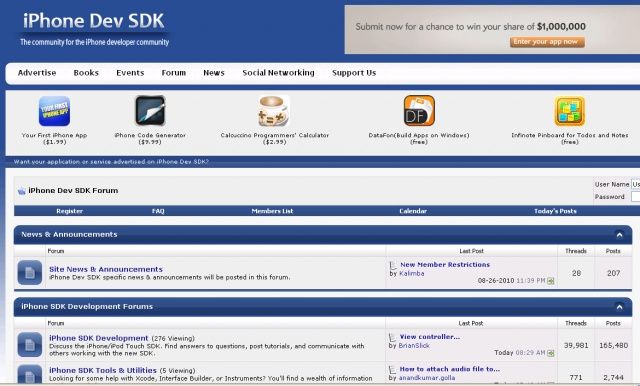Click post icon beside View controller thread
This screenshot has width=640, height=386.
tap(392, 337)
